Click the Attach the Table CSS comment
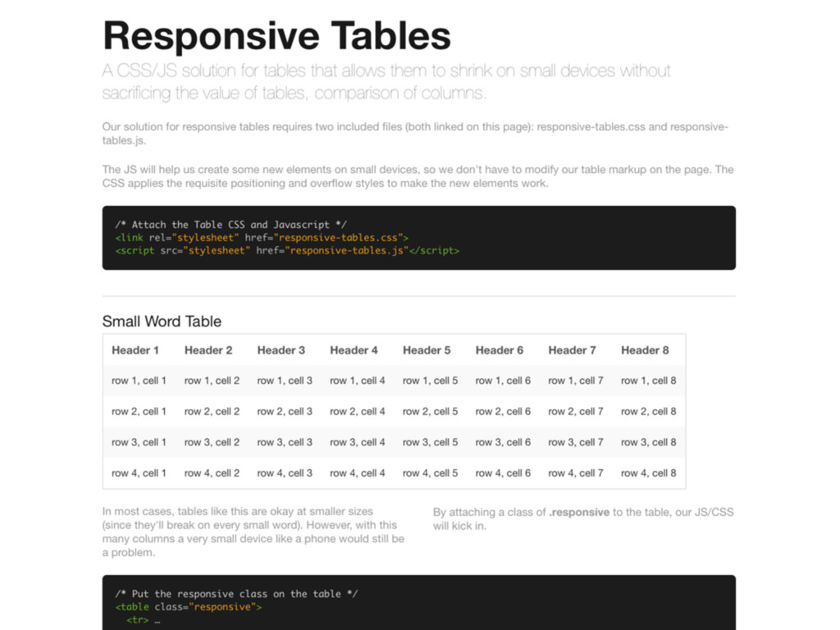The image size is (840, 630). pos(231,225)
